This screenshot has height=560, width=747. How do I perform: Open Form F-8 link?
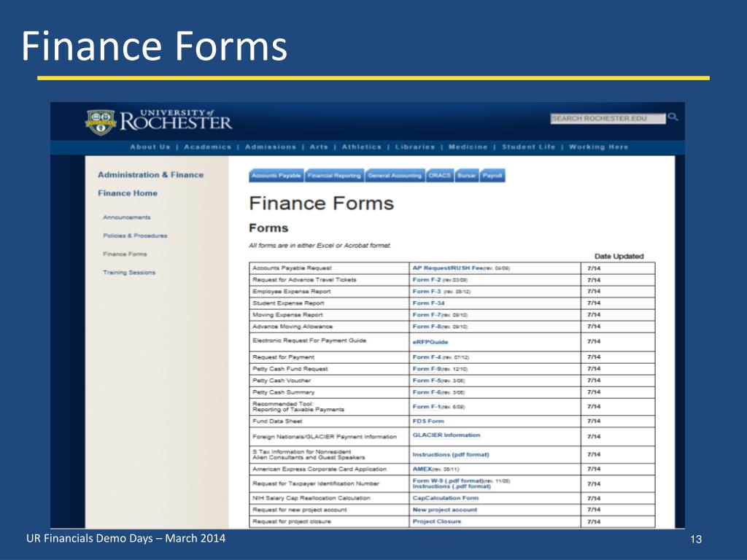[426, 327]
